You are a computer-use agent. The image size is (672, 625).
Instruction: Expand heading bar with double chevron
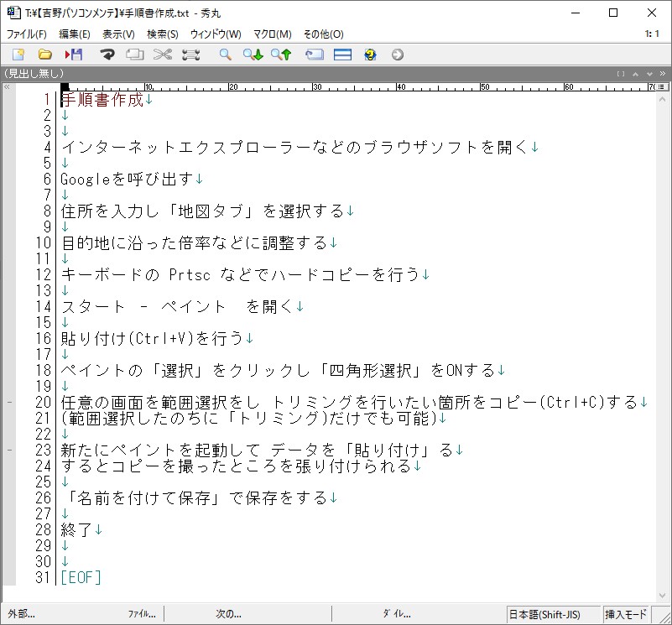(663, 74)
